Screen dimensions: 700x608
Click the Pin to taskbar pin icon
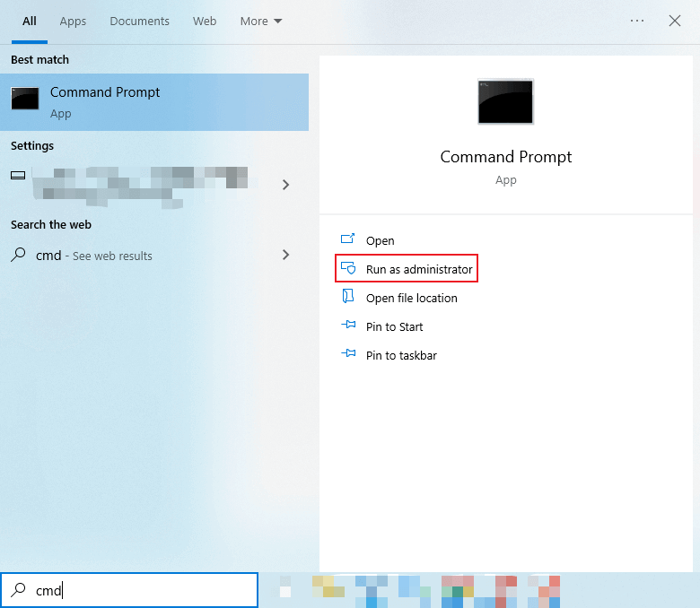point(348,353)
